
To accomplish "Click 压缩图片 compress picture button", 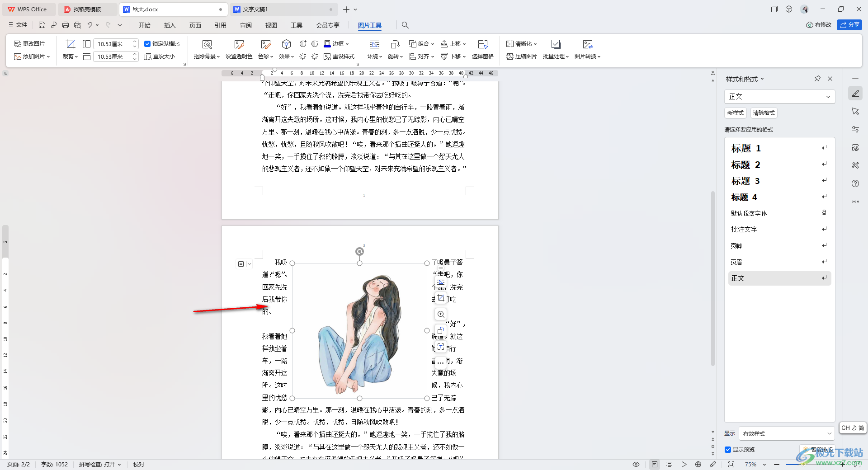I will tap(521, 56).
